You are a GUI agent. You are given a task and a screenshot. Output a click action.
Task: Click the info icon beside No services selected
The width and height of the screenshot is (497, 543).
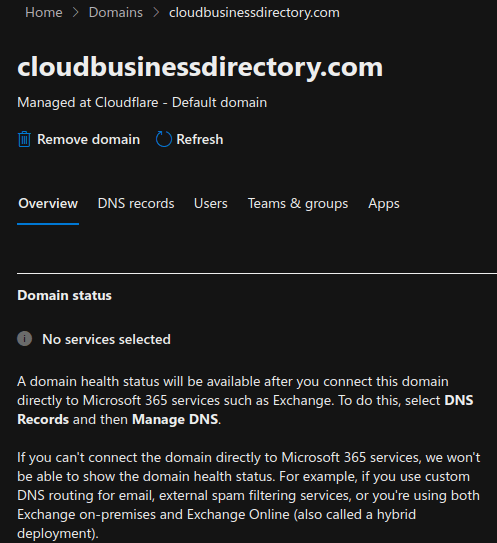pos(25,339)
